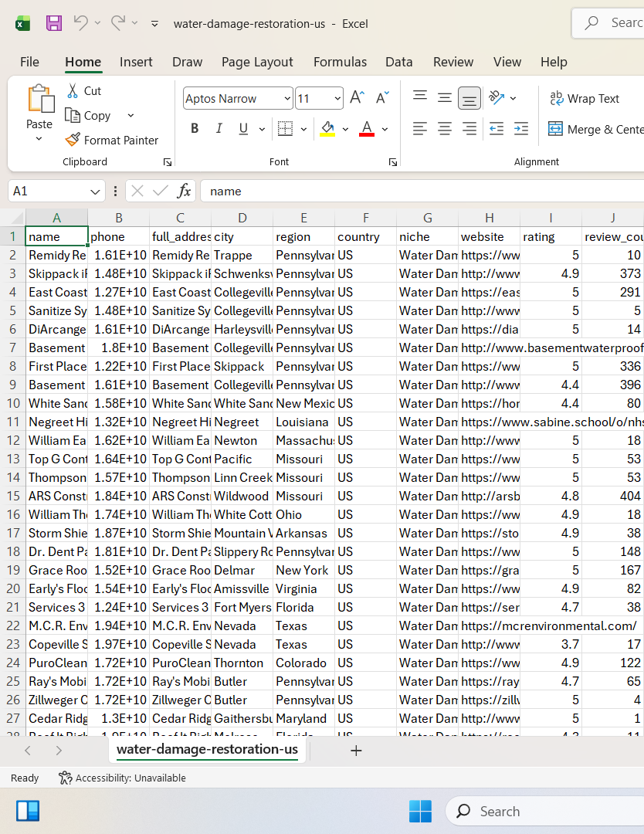Click Decrease Indent icon
The width and height of the screenshot is (644, 834).
click(x=497, y=129)
